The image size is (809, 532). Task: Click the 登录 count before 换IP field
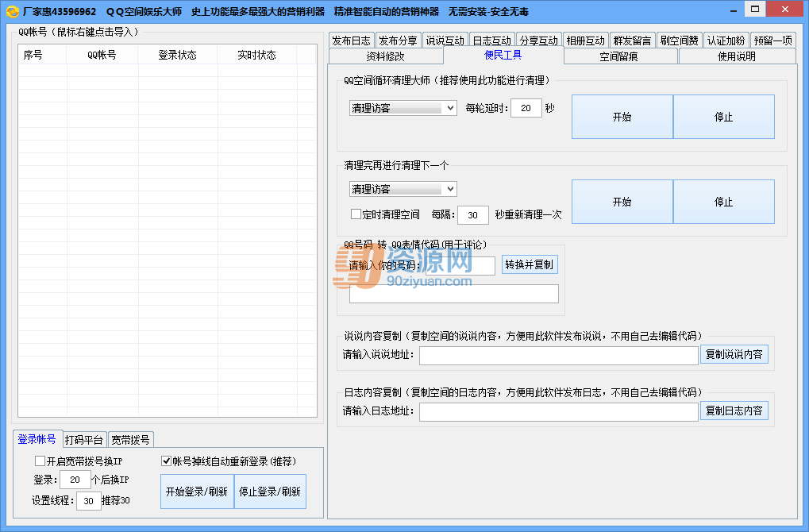click(75, 480)
